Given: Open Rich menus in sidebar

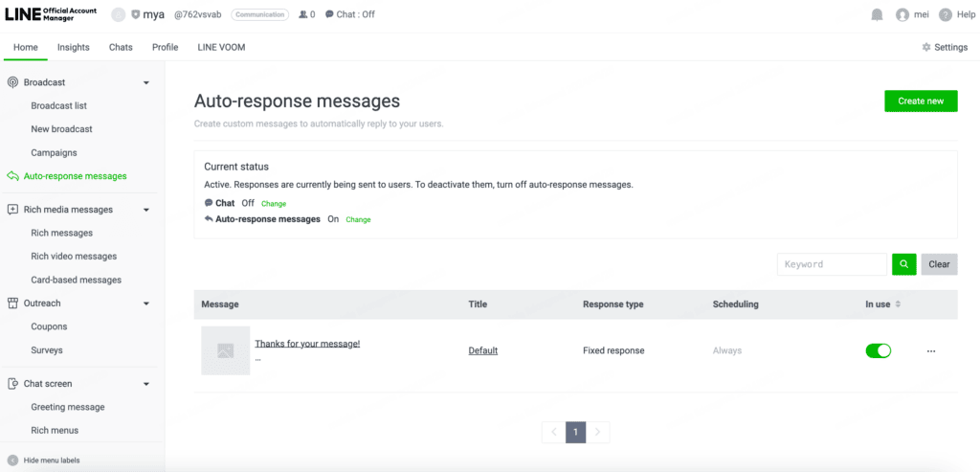Looking at the screenshot, I should [x=55, y=430].
